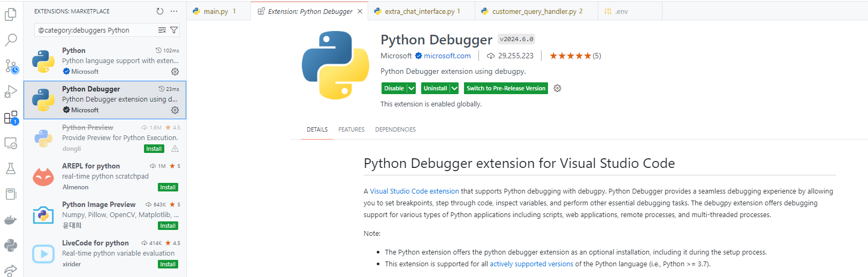Image resolution: width=868 pixels, height=277 pixels.
Task: Click the Python Debugger title heading
Action: point(436,40)
